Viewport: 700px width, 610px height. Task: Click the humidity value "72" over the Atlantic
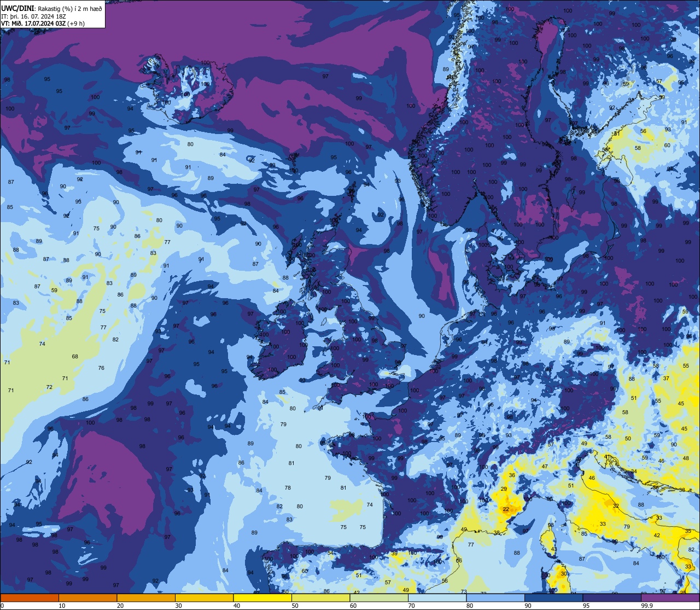click(x=49, y=387)
